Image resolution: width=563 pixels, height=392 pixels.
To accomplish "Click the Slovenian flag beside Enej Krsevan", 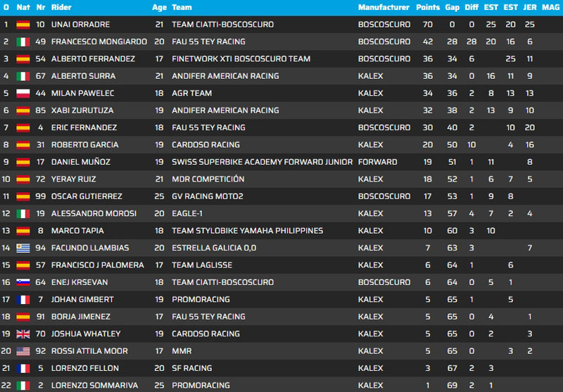I will tap(23, 282).
